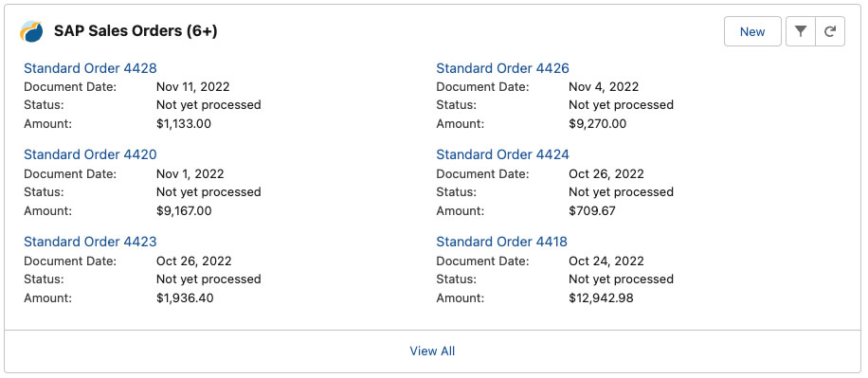The image size is (868, 378).
Task: Refresh the SAP Sales Orders list
Action: (830, 31)
